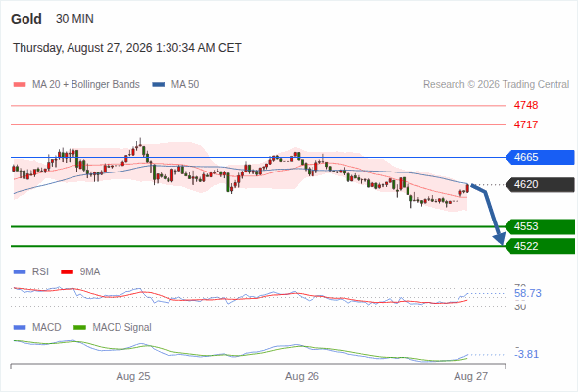Screen dimensions: 578x392
Task: Click the 30 MIN timeframe label
Action: (x=74, y=19)
